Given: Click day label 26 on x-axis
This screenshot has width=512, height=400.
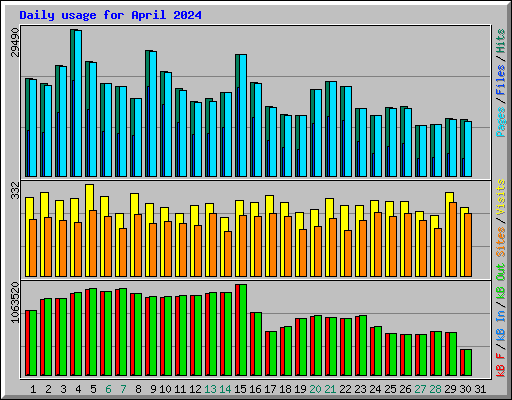Looking at the screenshot, I should (x=405, y=389).
